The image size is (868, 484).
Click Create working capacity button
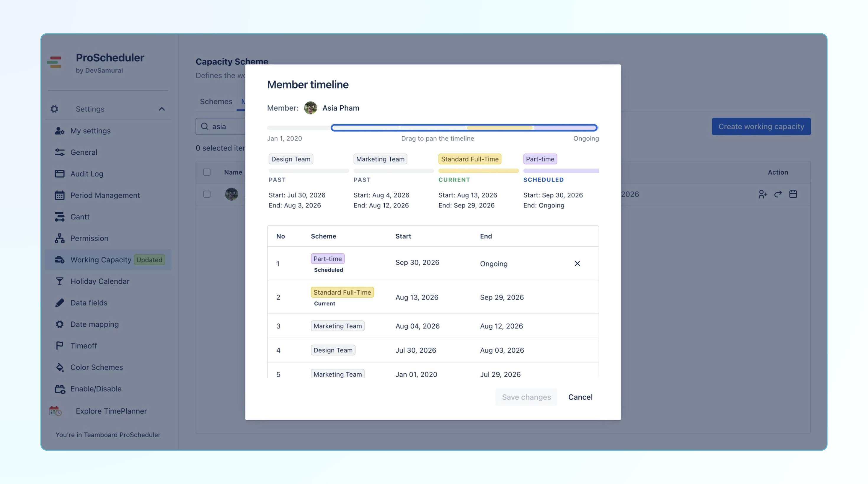761,126
